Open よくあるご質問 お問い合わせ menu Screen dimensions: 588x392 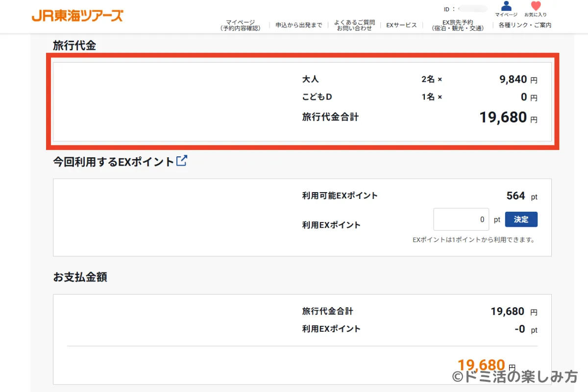tap(354, 25)
